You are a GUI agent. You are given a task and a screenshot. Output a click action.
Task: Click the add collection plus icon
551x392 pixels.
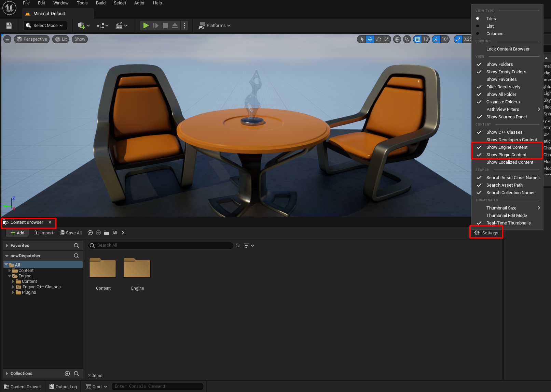[67, 374]
